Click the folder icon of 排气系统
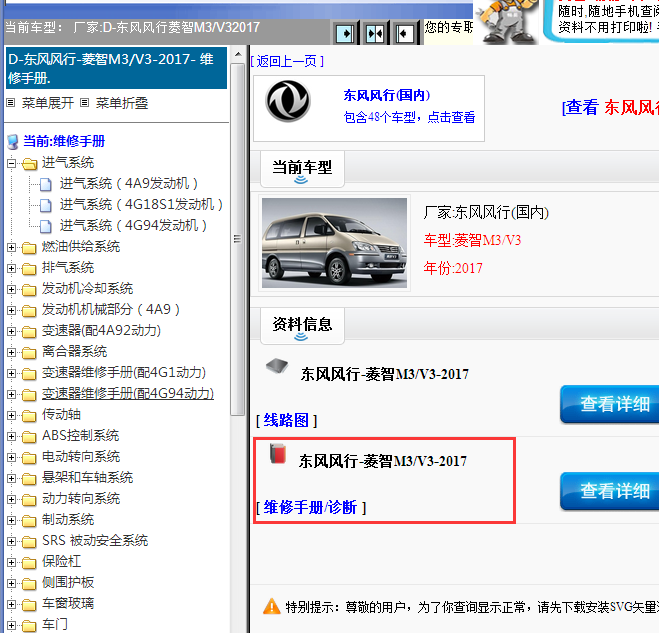 click(x=29, y=269)
